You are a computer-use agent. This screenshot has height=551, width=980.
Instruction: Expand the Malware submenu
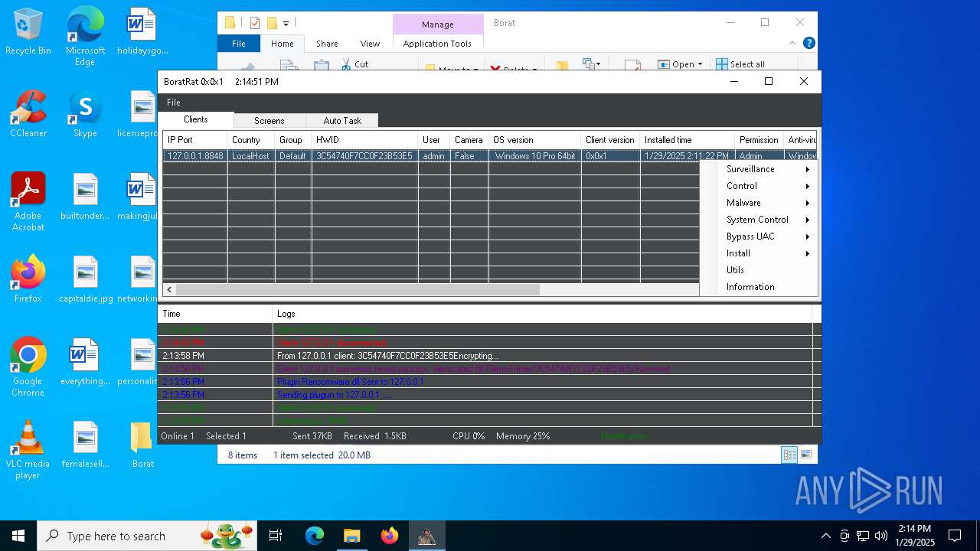768,203
